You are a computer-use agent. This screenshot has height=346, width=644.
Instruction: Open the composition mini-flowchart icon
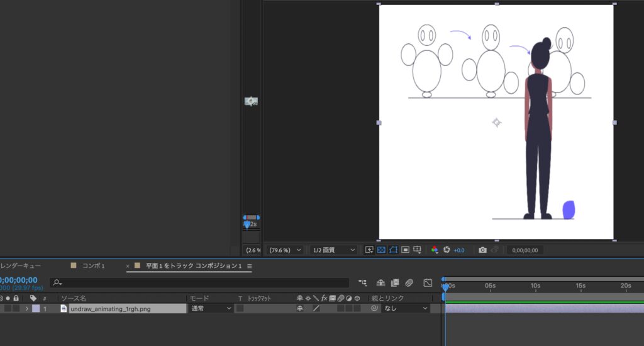coord(363,283)
